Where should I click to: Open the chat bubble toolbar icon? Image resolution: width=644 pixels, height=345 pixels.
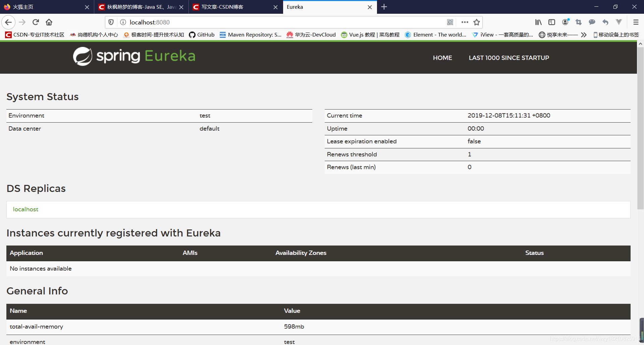tap(592, 22)
